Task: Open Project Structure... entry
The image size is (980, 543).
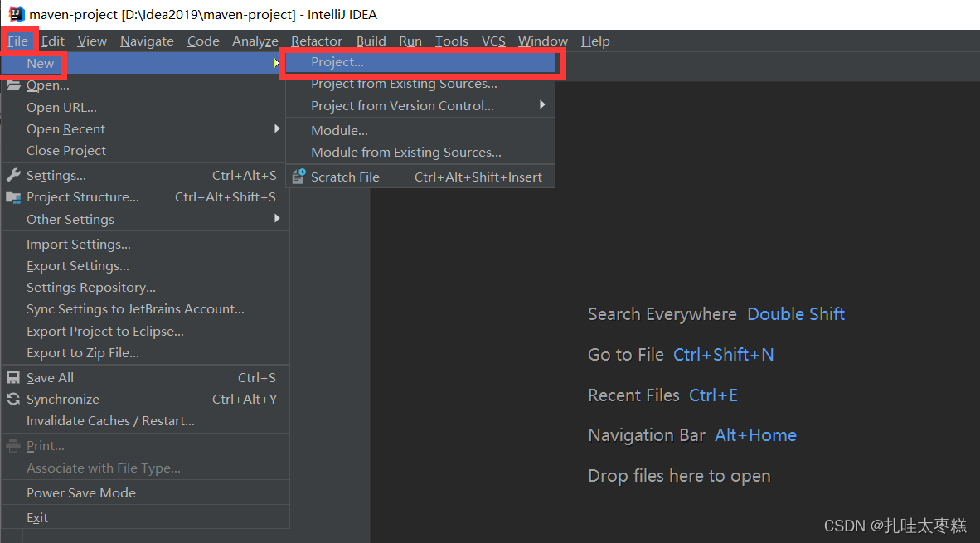Action: [145, 196]
